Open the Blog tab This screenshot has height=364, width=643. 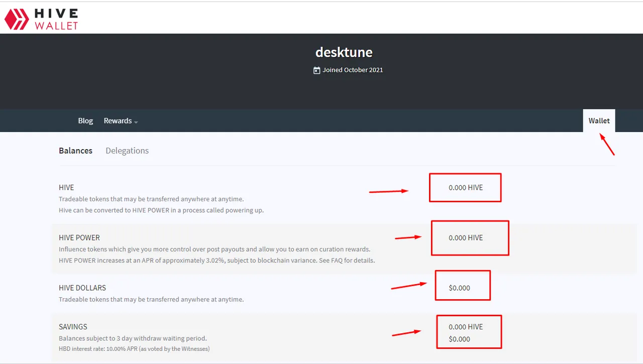[85, 120]
